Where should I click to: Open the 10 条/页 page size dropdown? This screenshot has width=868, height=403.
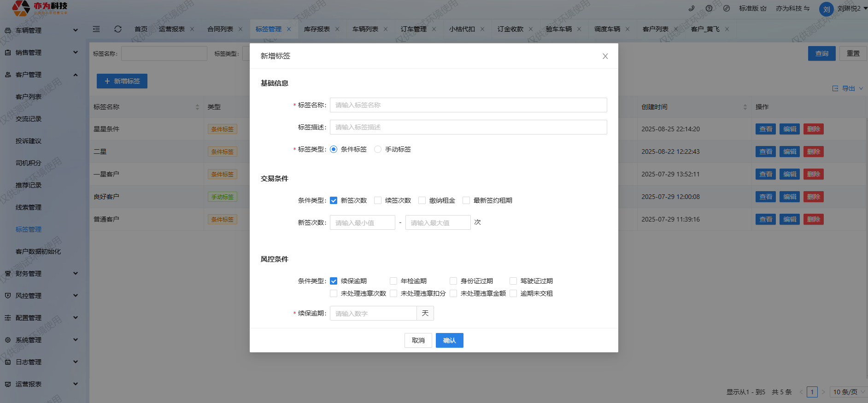pyautogui.click(x=849, y=392)
